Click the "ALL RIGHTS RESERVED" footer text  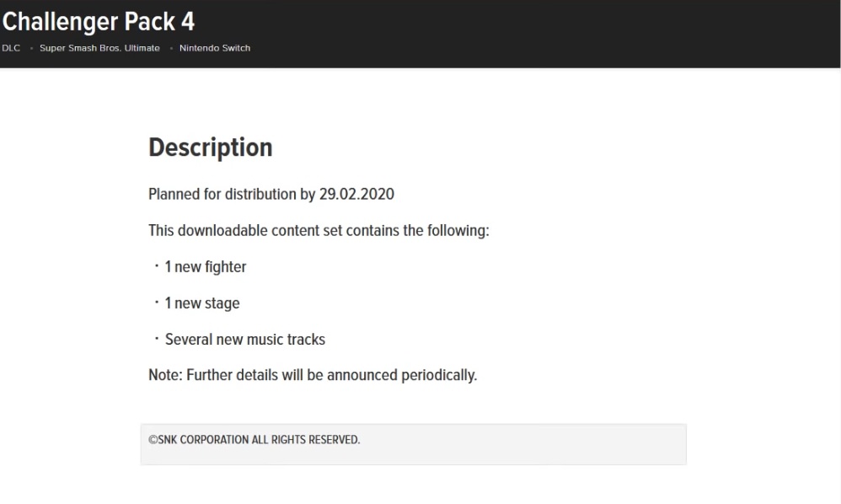point(305,440)
